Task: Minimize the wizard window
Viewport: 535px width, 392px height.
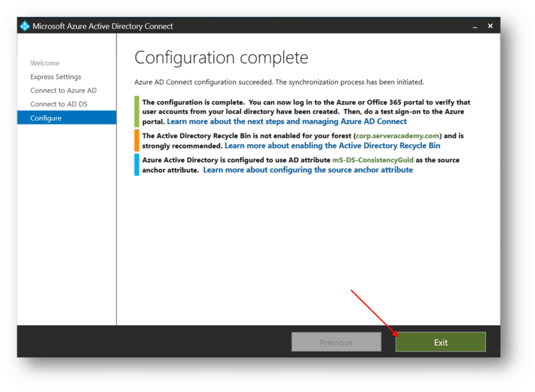Action: click(475, 26)
